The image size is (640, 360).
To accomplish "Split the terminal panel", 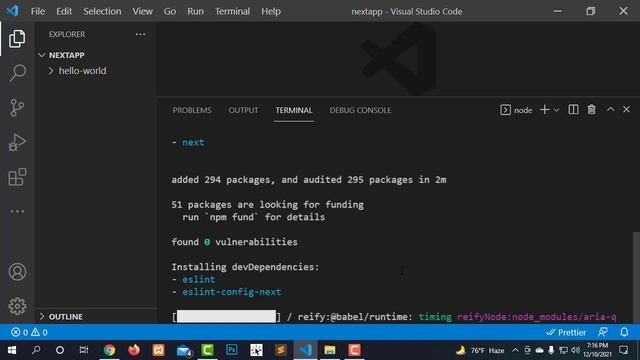I will [x=573, y=110].
